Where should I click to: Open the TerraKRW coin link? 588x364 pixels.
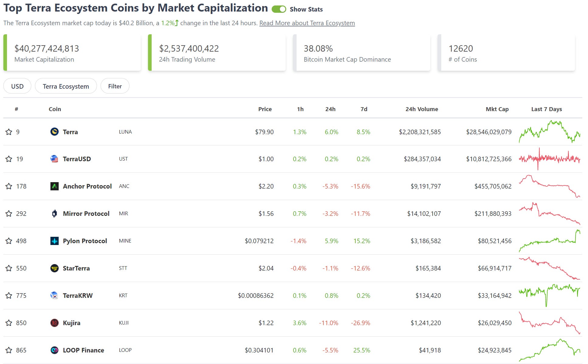coord(77,295)
